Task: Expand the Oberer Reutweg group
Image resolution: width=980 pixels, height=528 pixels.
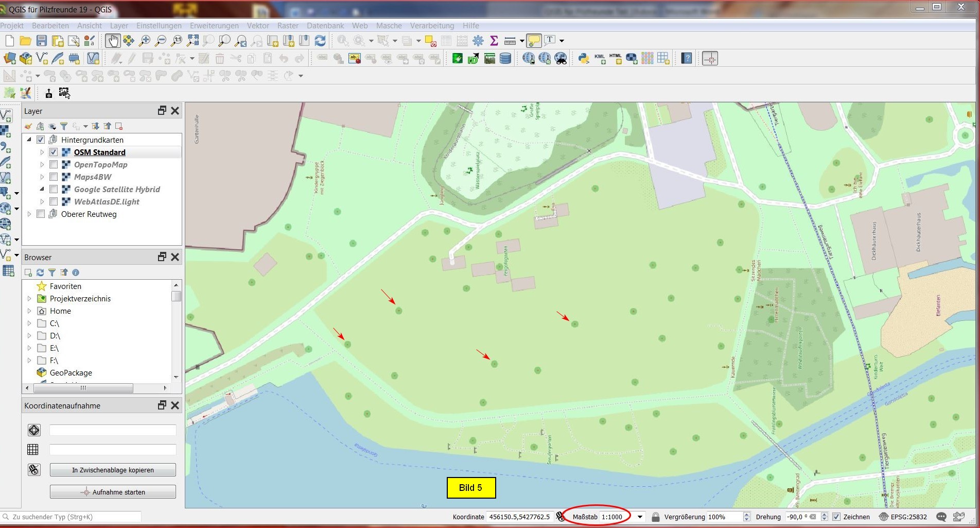Action: [x=29, y=214]
